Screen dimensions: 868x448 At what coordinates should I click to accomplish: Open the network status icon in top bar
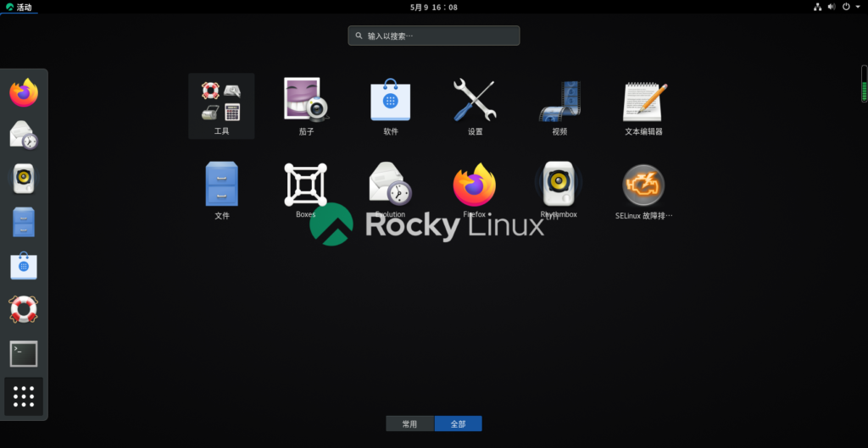818,7
